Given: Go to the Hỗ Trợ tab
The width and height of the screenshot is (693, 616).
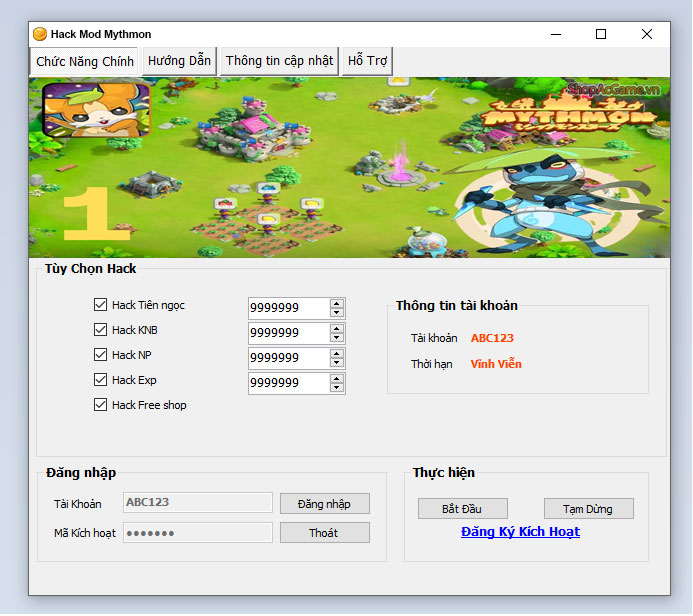Looking at the screenshot, I should (367, 61).
